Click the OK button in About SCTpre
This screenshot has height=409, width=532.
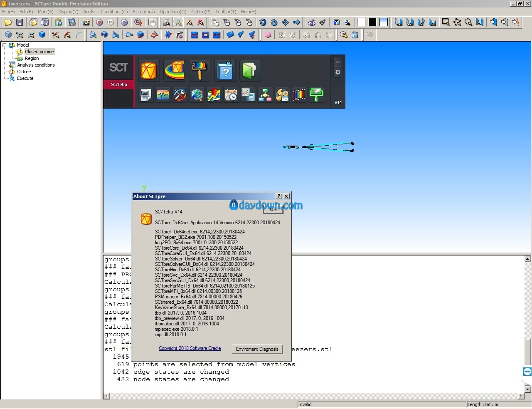point(273,209)
